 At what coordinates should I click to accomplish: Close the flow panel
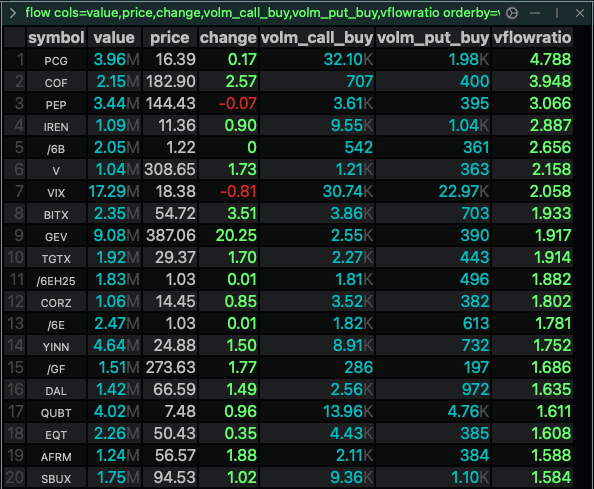580,13
